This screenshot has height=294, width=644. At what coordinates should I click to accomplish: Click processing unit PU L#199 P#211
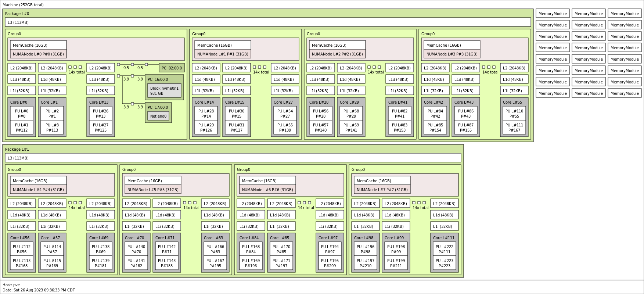click(x=396, y=263)
